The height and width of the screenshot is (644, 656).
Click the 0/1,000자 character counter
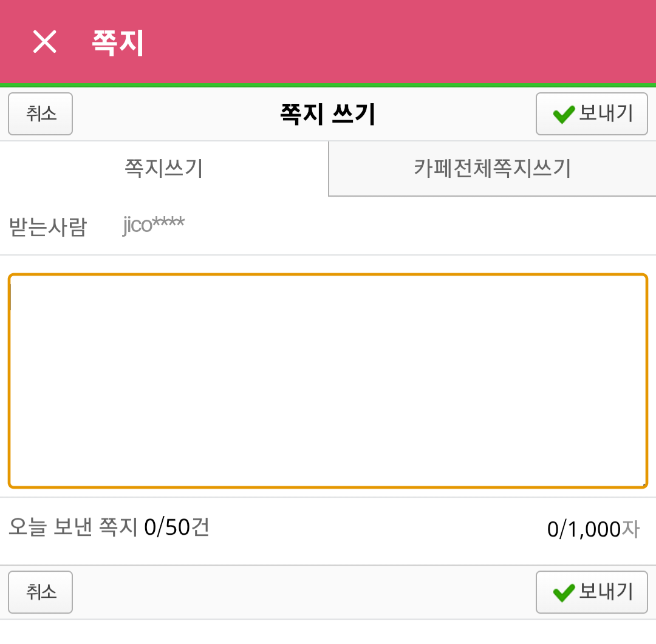point(593,529)
